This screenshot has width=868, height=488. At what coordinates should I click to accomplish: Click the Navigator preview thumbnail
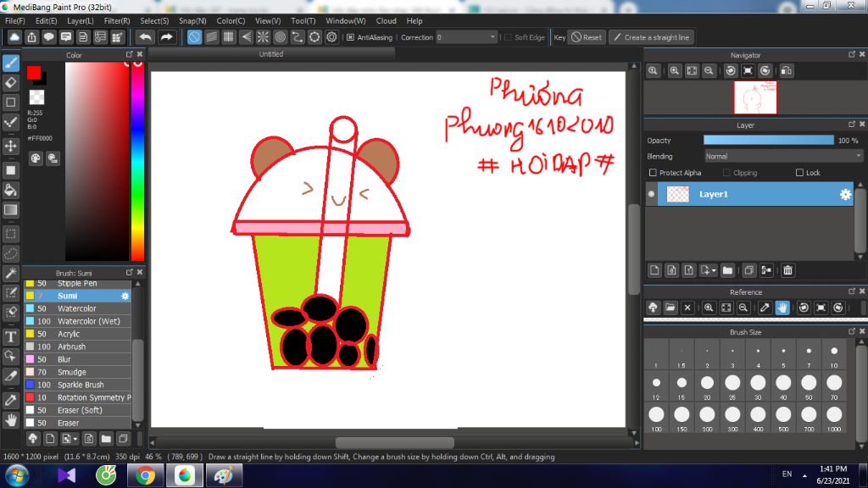[x=755, y=97]
